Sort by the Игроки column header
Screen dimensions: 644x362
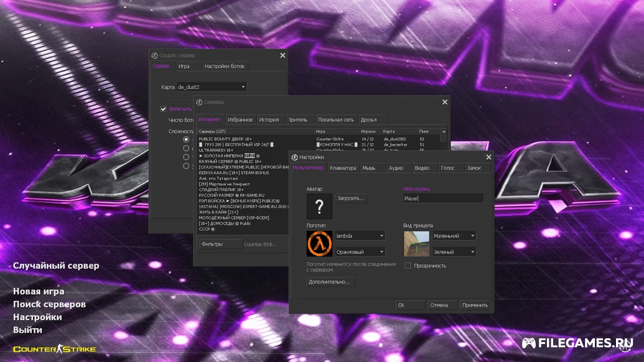click(370, 131)
